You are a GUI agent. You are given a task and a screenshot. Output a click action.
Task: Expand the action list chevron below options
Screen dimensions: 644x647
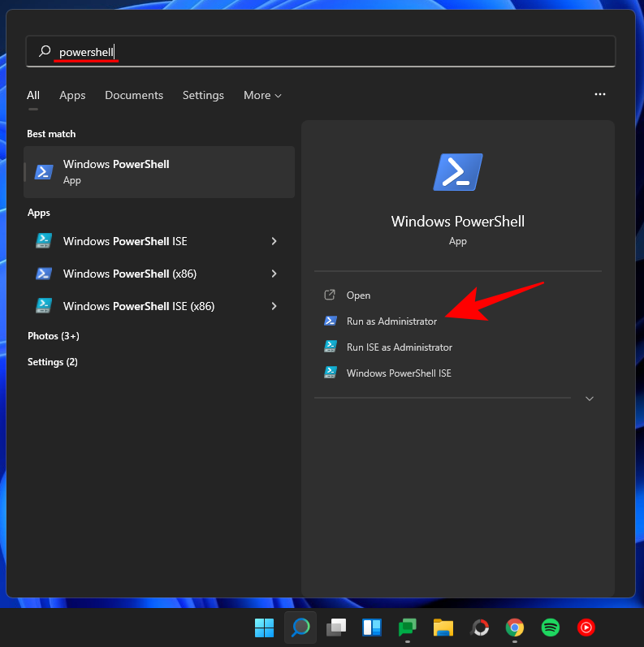click(590, 399)
